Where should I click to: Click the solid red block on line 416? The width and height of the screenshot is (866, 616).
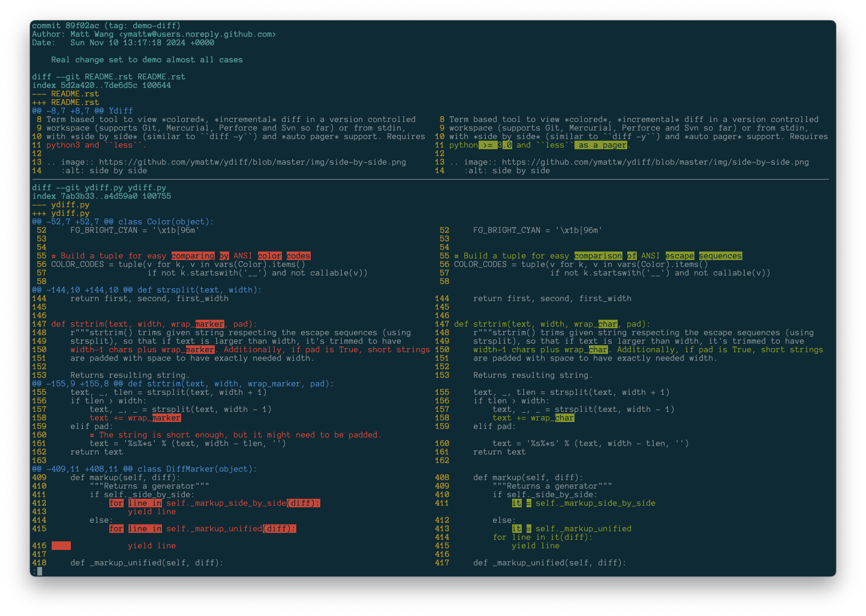point(61,546)
